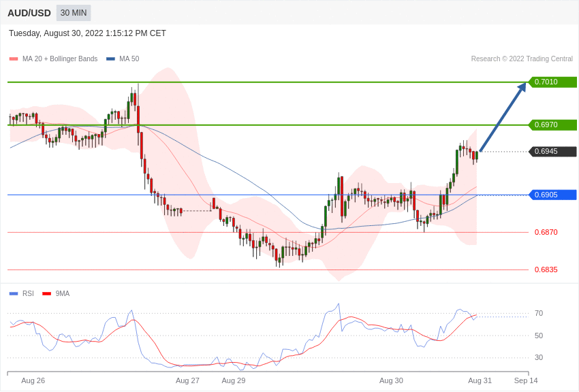Image resolution: width=579 pixels, height=392 pixels.
Task: Click the RSI legend swatch
Action: click(14, 294)
